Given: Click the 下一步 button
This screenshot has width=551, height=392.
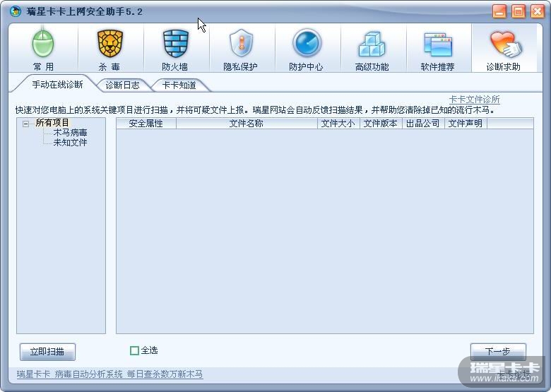Looking at the screenshot, I should (498, 351).
